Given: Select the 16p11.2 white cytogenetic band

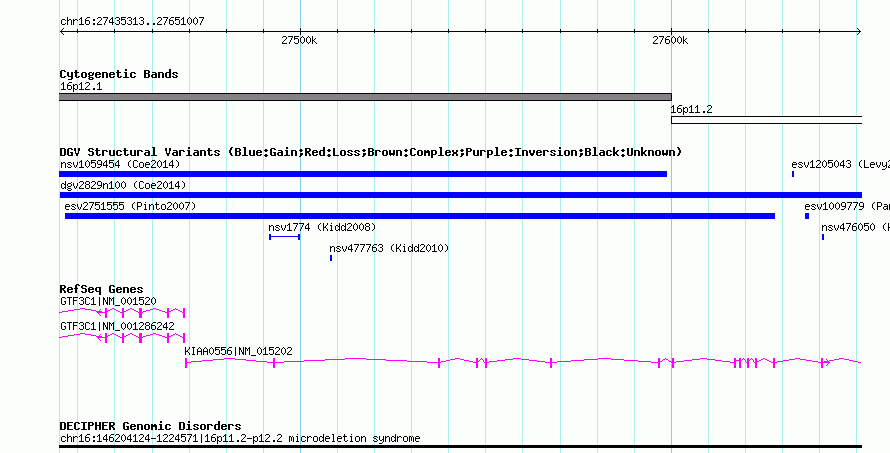Looking at the screenshot, I should (766, 120).
